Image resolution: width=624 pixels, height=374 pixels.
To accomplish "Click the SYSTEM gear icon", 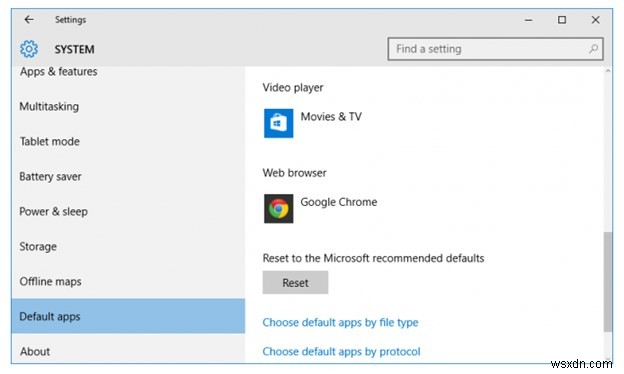I will click(x=29, y=49).
